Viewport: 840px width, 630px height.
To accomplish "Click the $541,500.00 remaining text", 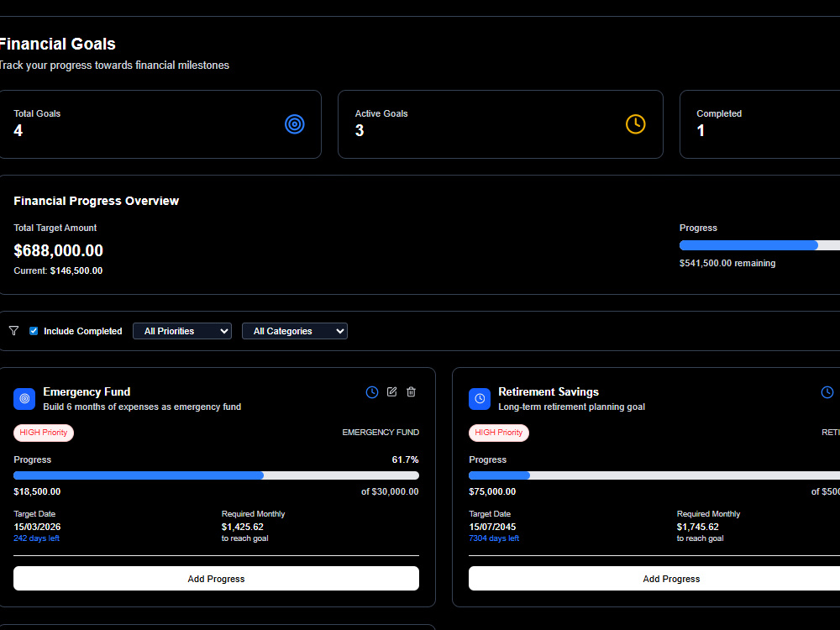I will 727,263.
